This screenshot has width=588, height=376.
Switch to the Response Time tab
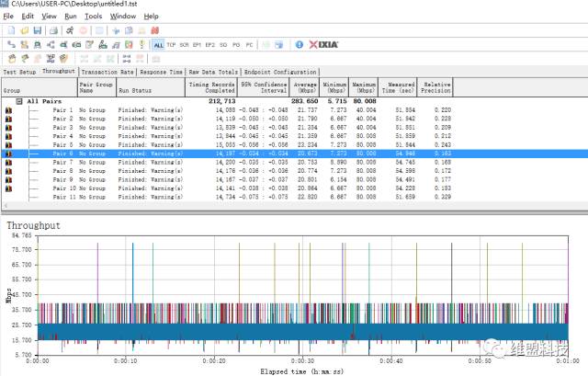tap(162, 71)
